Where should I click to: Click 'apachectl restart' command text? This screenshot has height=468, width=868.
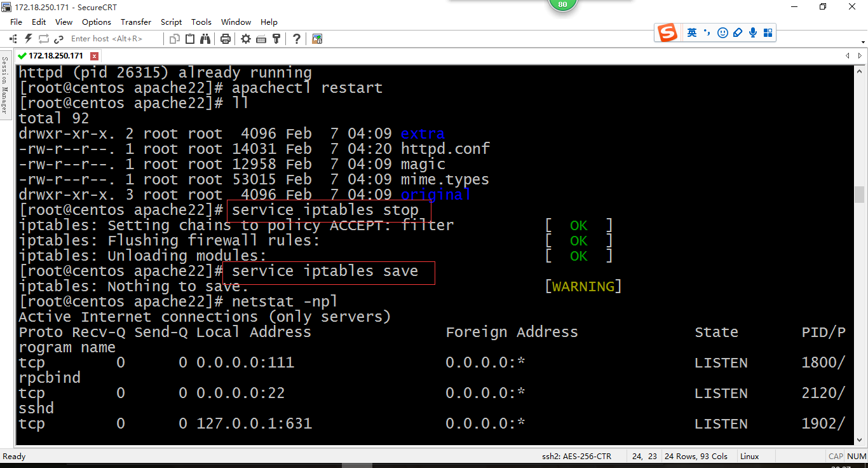[x=307, y=88]
